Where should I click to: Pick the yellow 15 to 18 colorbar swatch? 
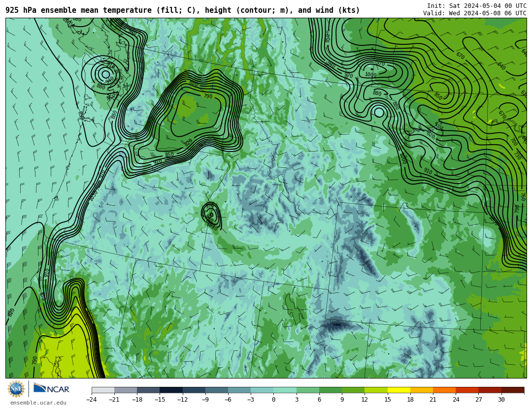pyautogui.click(x=399, y=390)
